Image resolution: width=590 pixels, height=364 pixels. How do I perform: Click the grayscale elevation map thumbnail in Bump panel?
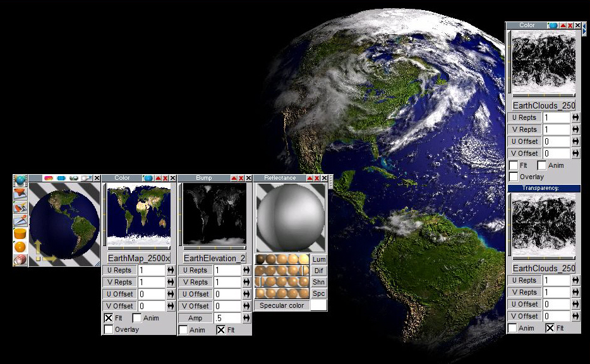pos(215,214)
